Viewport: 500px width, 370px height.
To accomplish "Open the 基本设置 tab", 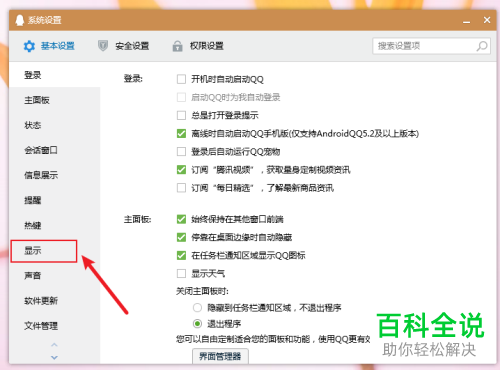I will [49, 46].
